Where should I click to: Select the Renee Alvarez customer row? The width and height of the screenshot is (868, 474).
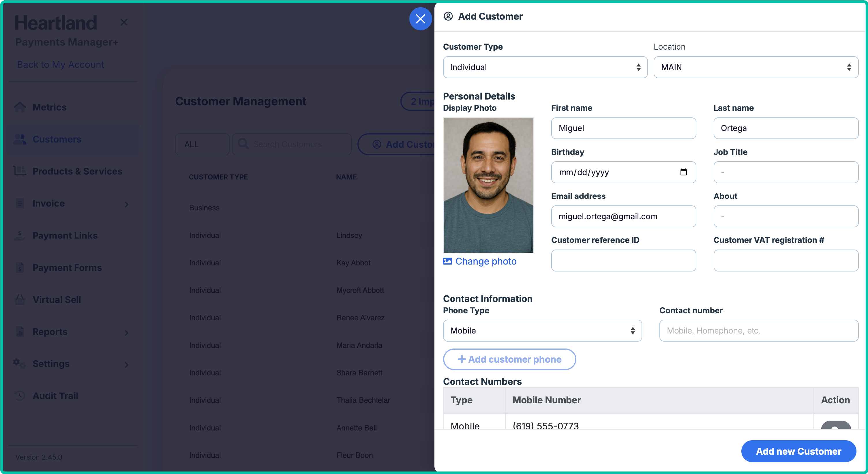pyautogui.click(x=305, y=318)
